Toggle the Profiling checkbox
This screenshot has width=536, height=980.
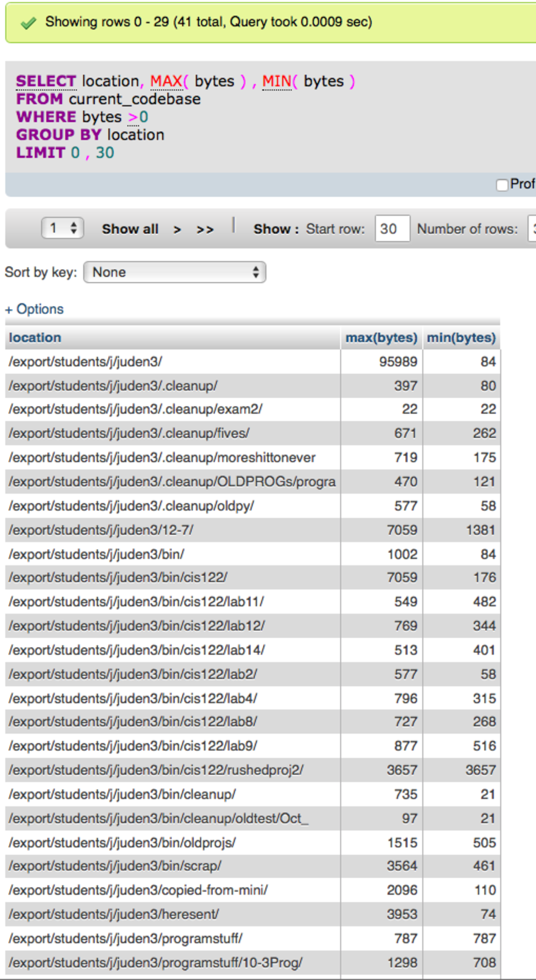tap(502, 185)
